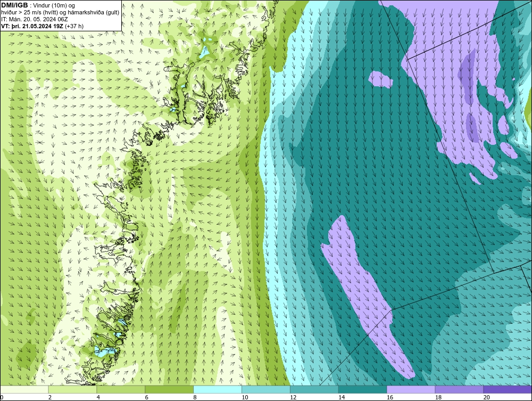Click the 2–4 m/s light green legend swatch
Screen dimensions: 532x401
point(72,389)
